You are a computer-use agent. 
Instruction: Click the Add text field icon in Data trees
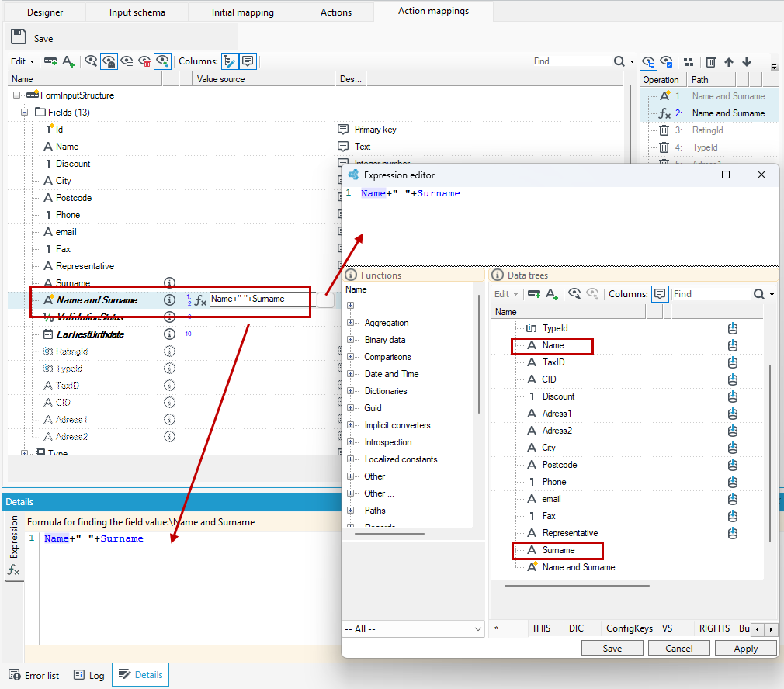coord(551,294)
